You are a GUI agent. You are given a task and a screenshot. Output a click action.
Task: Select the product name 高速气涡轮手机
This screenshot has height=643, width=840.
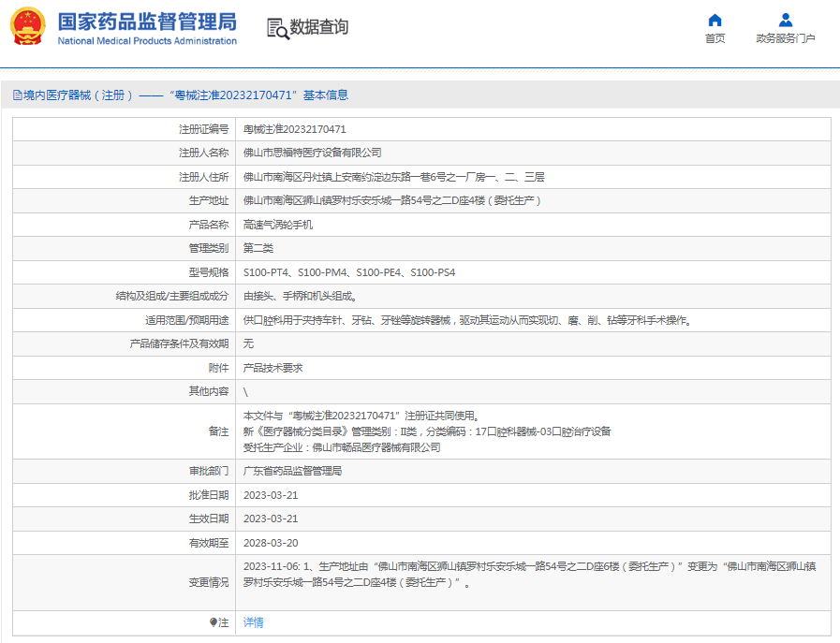[278, 225]
